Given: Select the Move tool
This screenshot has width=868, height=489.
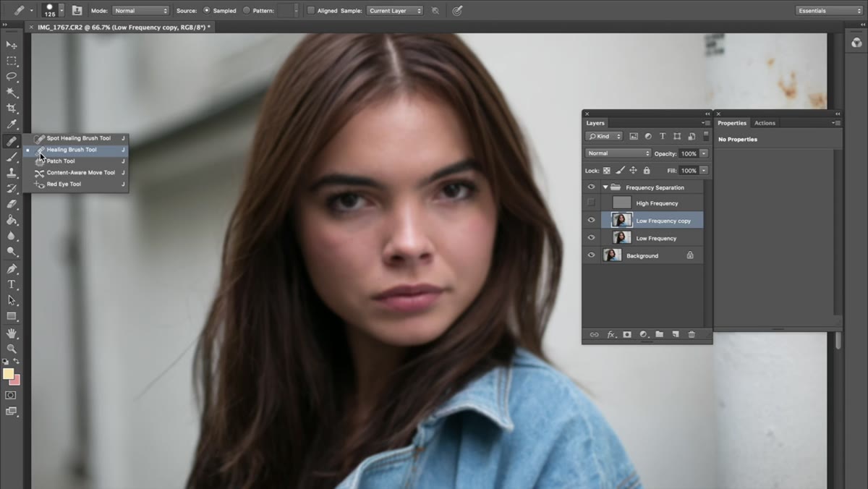Looking at the screenshot, I should (12, 46).
